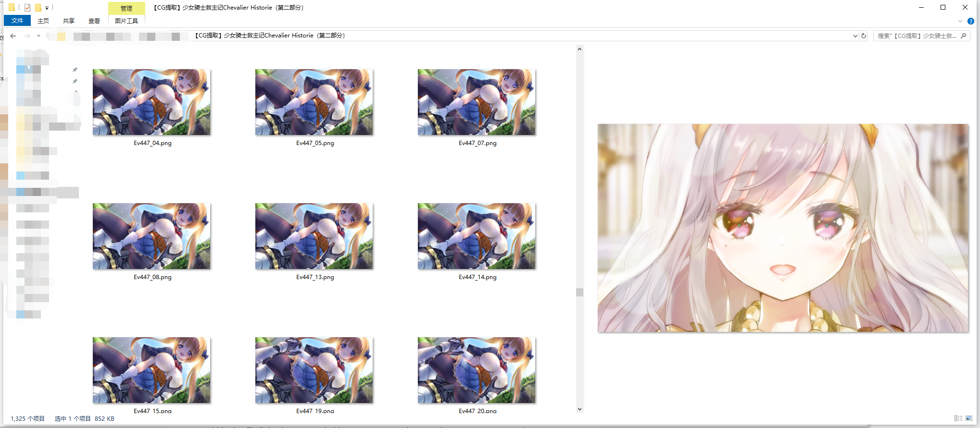This screenshot has width=980, height=428.
Task: Click the file name Ev447_13.png
Action: point(315,277)
